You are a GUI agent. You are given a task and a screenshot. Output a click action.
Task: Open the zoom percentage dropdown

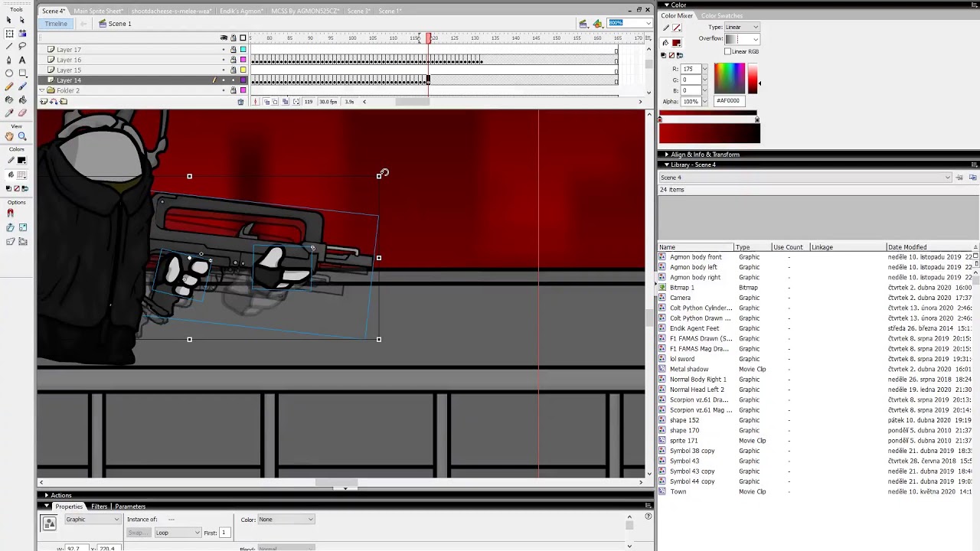[x=648, y=23]
